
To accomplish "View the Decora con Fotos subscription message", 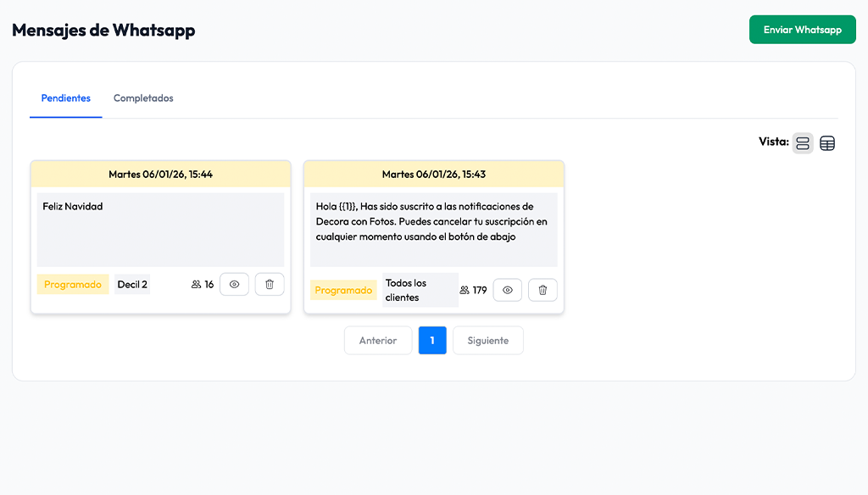I will click(507, 290).
